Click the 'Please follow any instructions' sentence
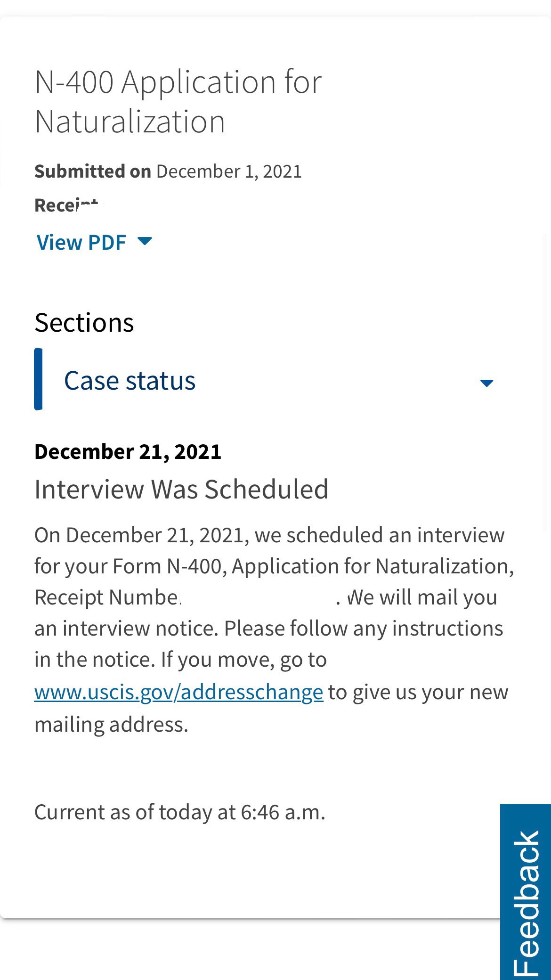This screenshot has width=551, height=980. (x=364, y=629)
